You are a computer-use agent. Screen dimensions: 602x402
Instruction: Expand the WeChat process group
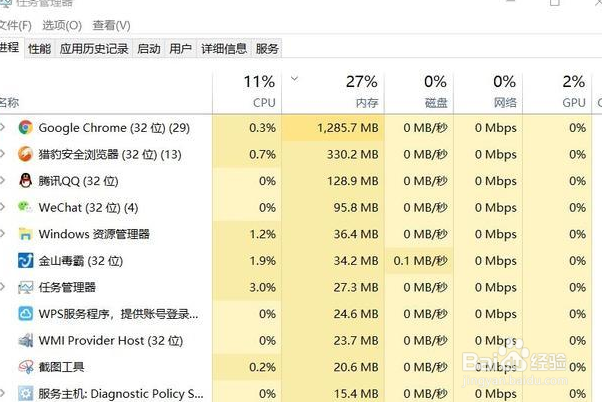tap(3, 207)
